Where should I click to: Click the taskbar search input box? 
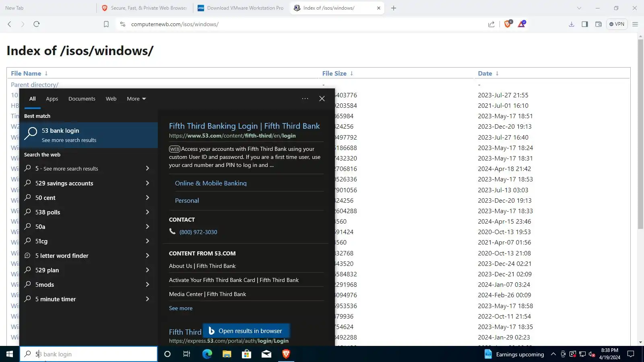click(89, 354)
